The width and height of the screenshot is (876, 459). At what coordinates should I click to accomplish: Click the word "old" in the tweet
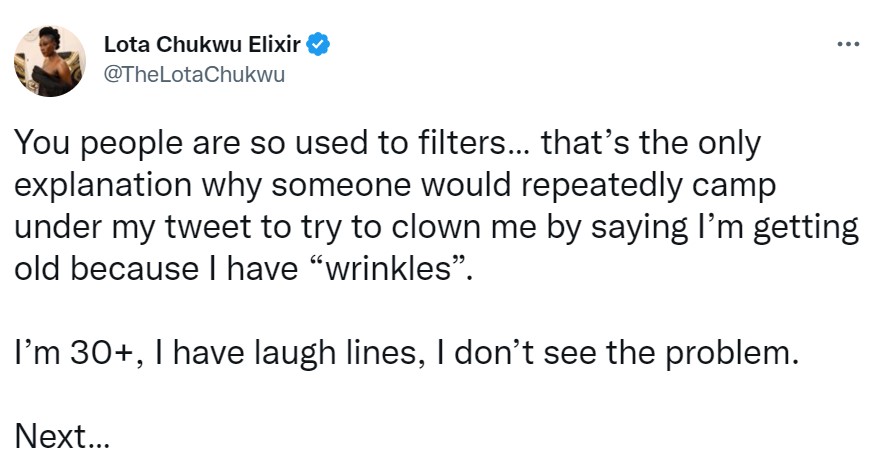40,269
